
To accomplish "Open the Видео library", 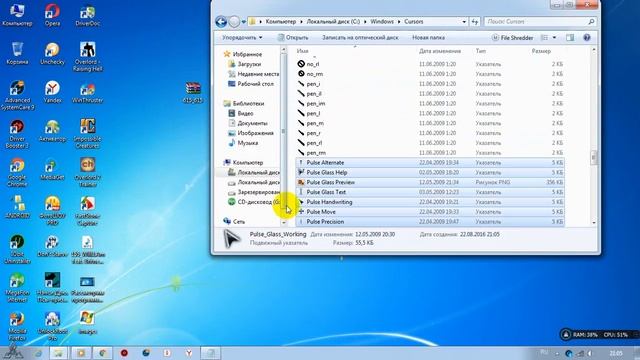I will (241, 113).
